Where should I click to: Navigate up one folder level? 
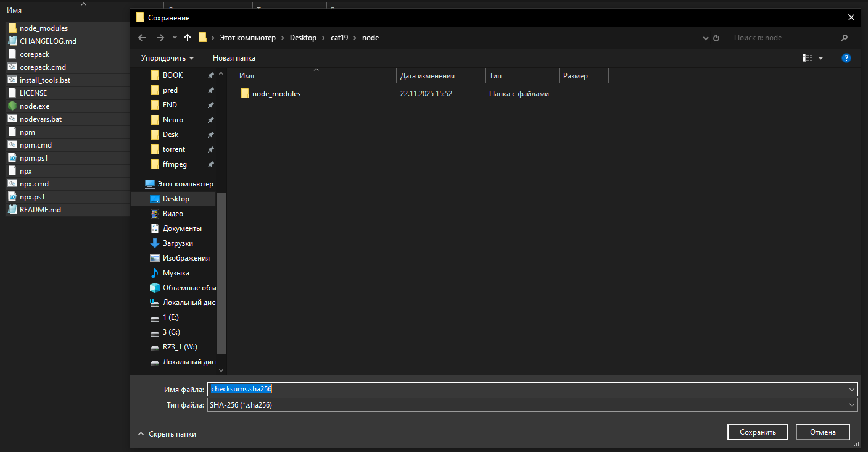[188, 38]
